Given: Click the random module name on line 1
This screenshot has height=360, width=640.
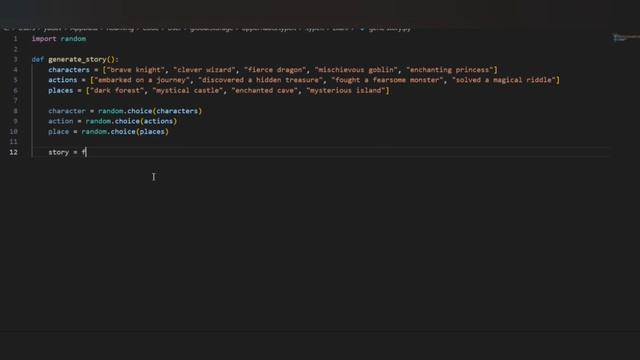Looking at the screenshot, I should 73,39.
